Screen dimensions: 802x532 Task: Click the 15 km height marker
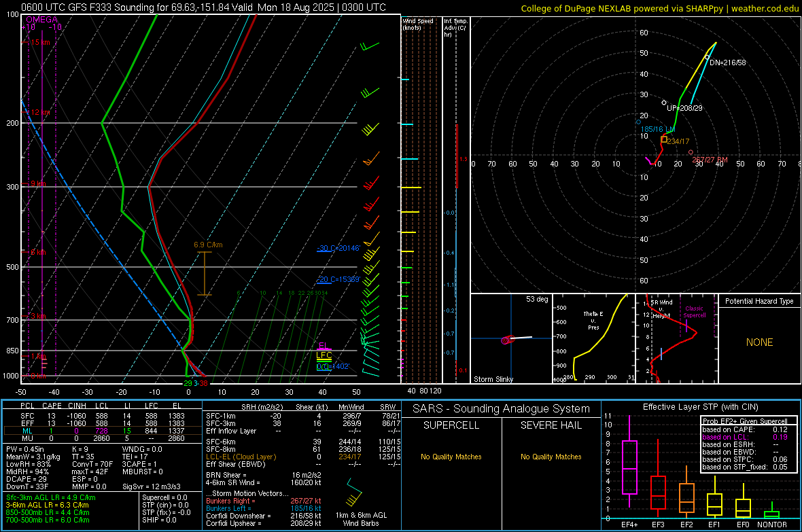(x=39, y=42)
